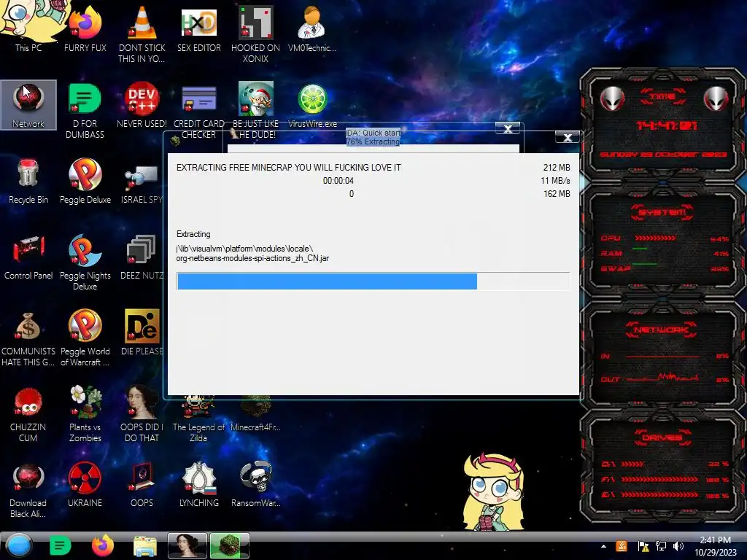Launch Plants vs Zombies shortcut
747x560 pixels.
point(85,413)
